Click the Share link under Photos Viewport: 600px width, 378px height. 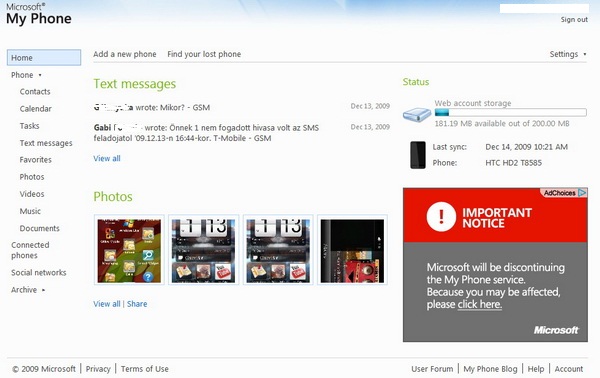coord(137,304)
